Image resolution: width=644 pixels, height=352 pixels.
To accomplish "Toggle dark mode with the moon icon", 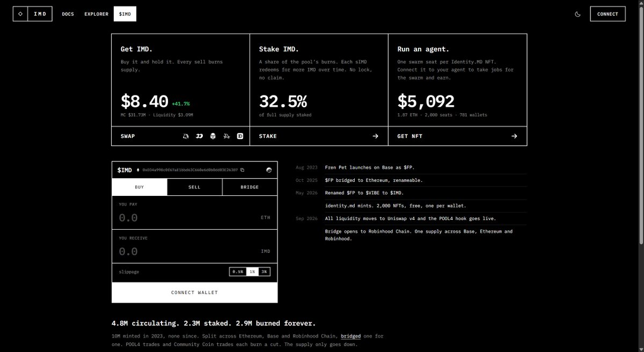I will point(578,14).
